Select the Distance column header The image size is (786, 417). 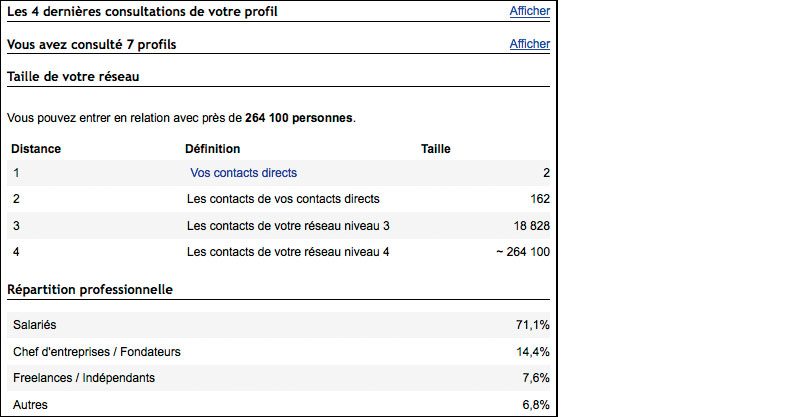36,149
